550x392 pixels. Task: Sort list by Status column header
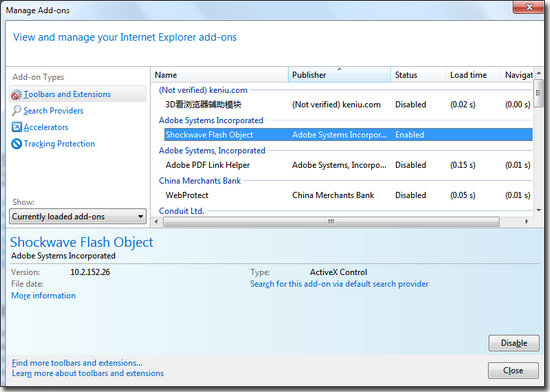click(418, 75)
